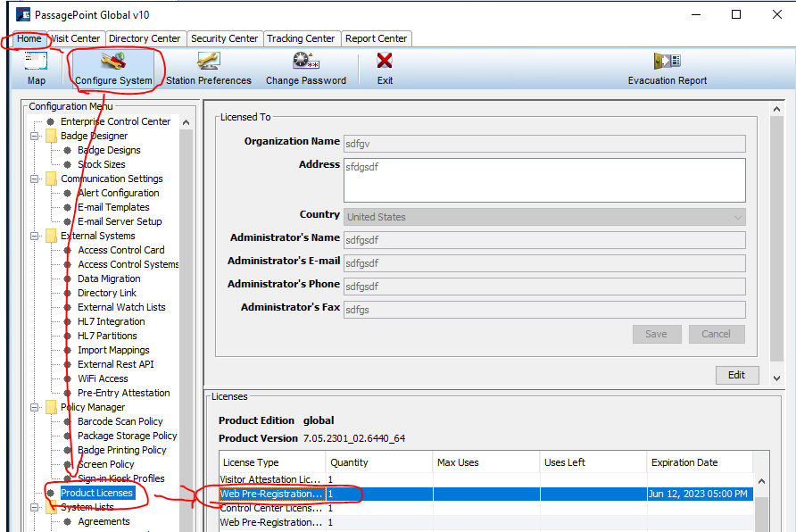Screen dimensions: 796x532
Task: Click the Configure System icon
Action: (113, 61)
